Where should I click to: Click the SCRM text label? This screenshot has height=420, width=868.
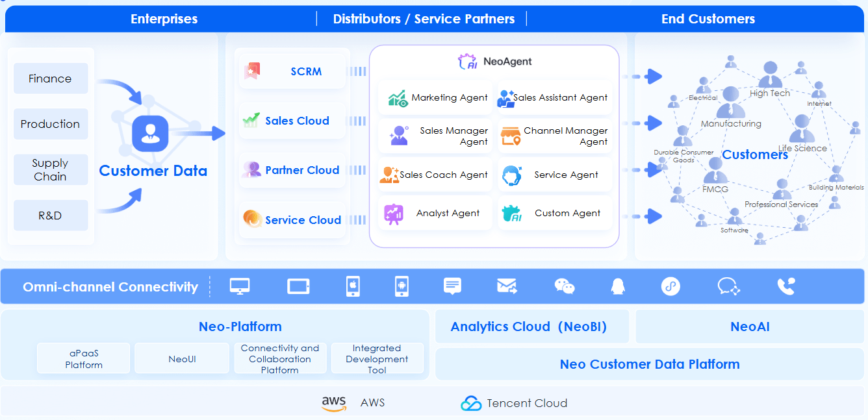pos(306,71)
